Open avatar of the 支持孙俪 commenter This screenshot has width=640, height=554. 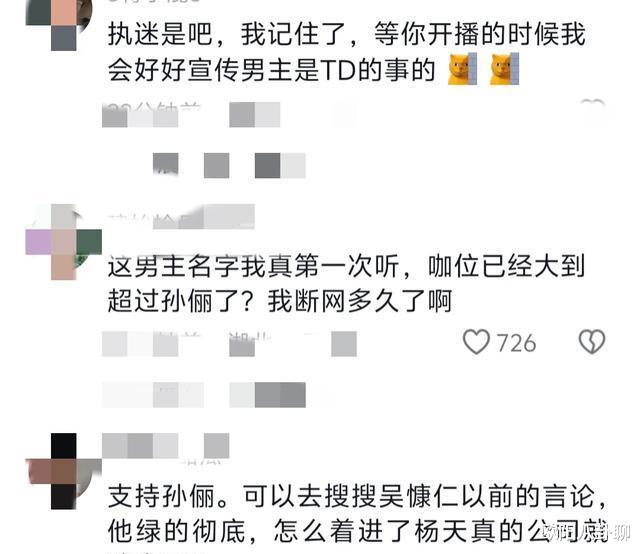pyautogui.click(x=63, y=471)
